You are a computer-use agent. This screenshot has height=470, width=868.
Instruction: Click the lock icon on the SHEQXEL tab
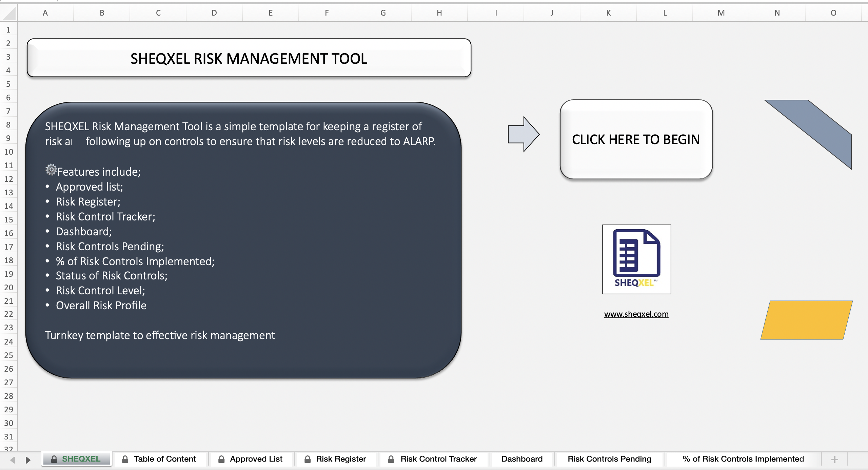pyautogui.click(x=54, y=459)
